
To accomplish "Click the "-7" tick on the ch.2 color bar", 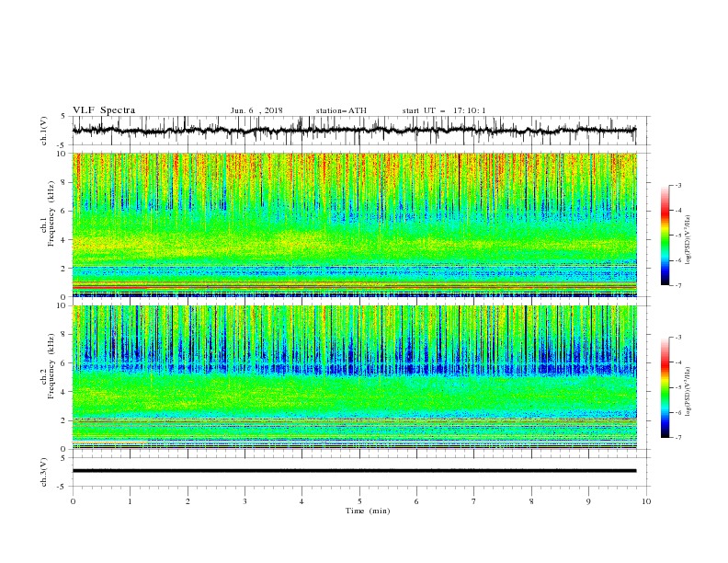I will pyautogui.click(x=678, y=438).
